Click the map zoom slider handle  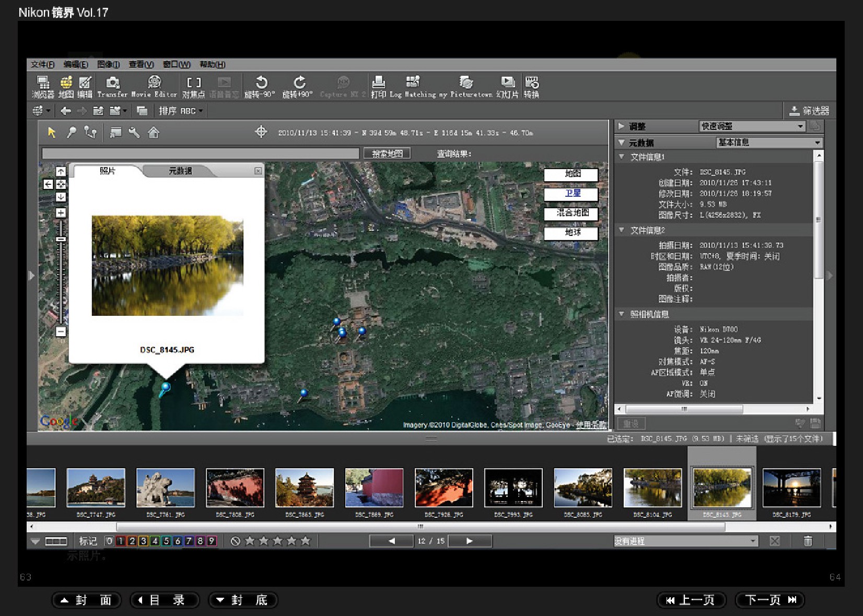tap(61, 239)
